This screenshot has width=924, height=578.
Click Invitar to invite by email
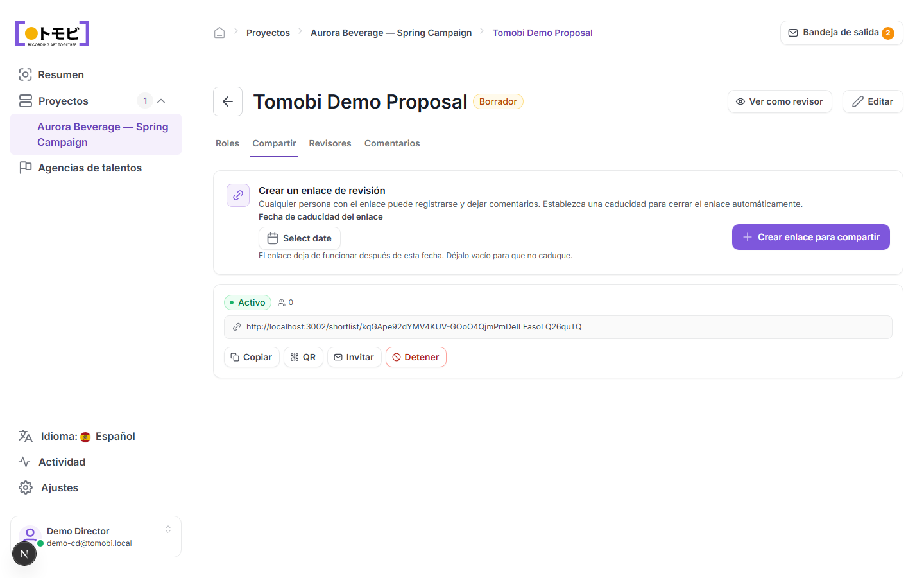pos(354,357)
